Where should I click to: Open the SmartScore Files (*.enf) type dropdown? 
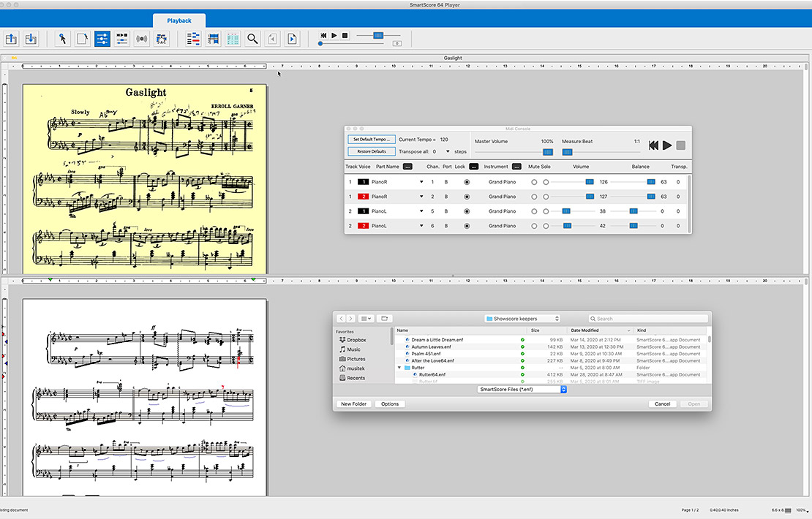pos(522,389)
